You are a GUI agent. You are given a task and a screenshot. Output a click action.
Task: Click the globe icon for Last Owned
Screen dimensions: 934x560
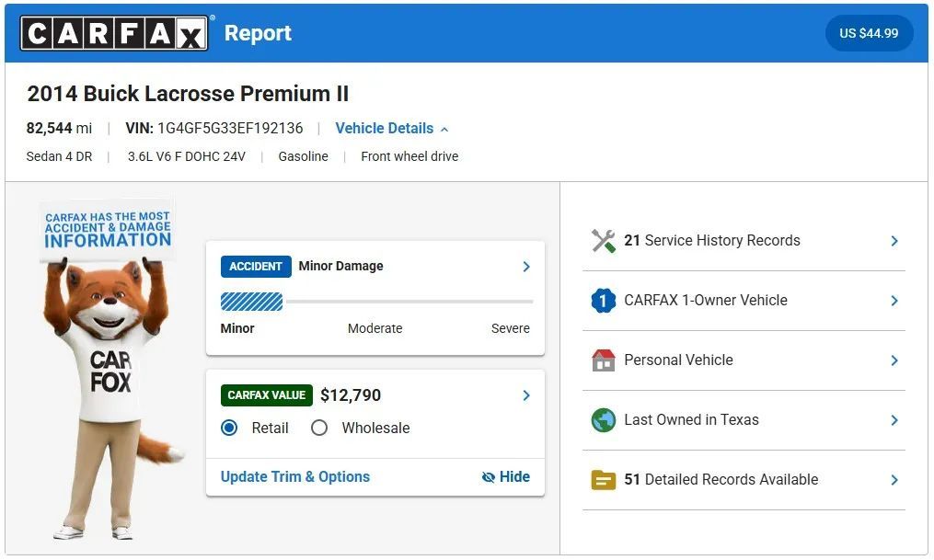click(604, 420)
